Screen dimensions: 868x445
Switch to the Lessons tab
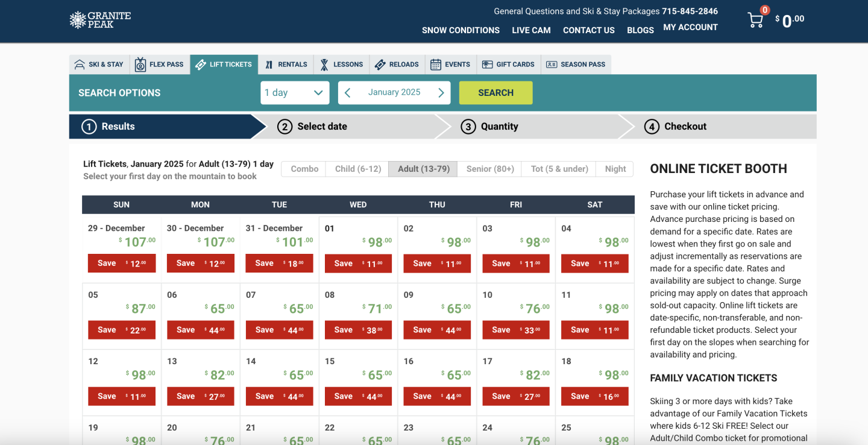pyautogui.click(x=341, y=65)
